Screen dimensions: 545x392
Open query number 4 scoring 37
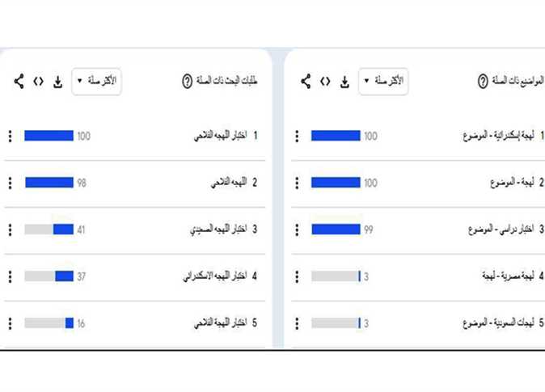tap(220, 276)
